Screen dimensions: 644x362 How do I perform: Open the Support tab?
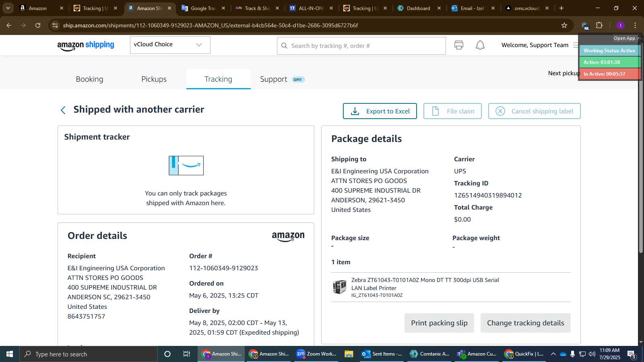282,79
